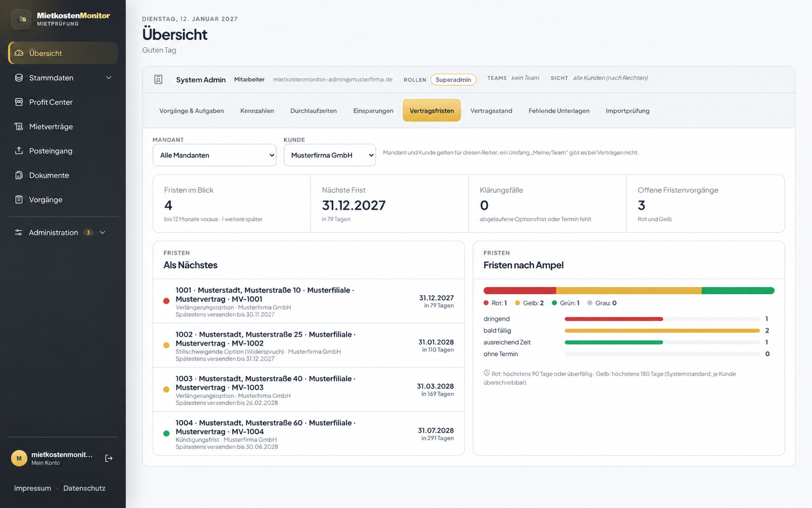
Task: Click the Superadmin role badge
Action: [x=453, y=79]
